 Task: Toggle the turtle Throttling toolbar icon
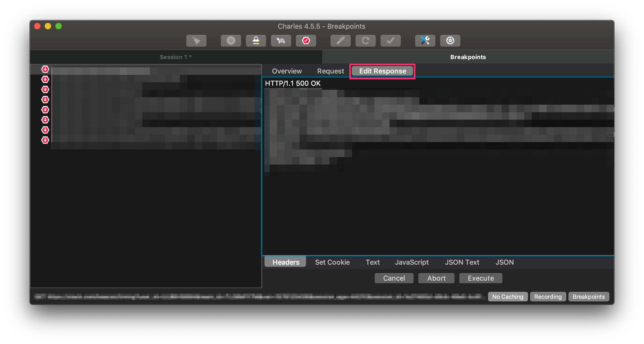[x=281, y=41]
